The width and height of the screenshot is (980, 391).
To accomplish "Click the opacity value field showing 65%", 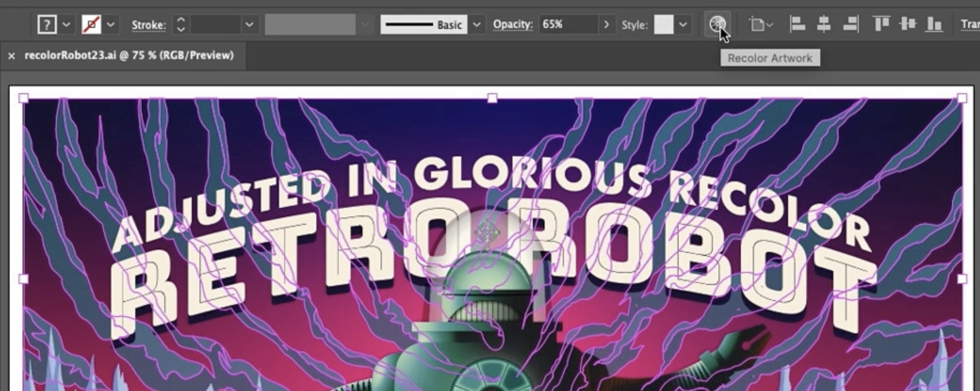I will (568, 25).
